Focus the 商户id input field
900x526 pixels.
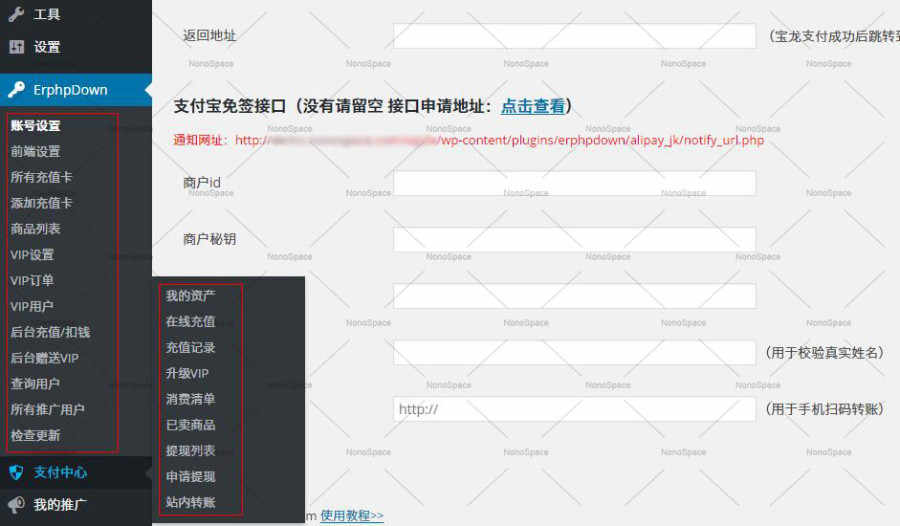575,183
